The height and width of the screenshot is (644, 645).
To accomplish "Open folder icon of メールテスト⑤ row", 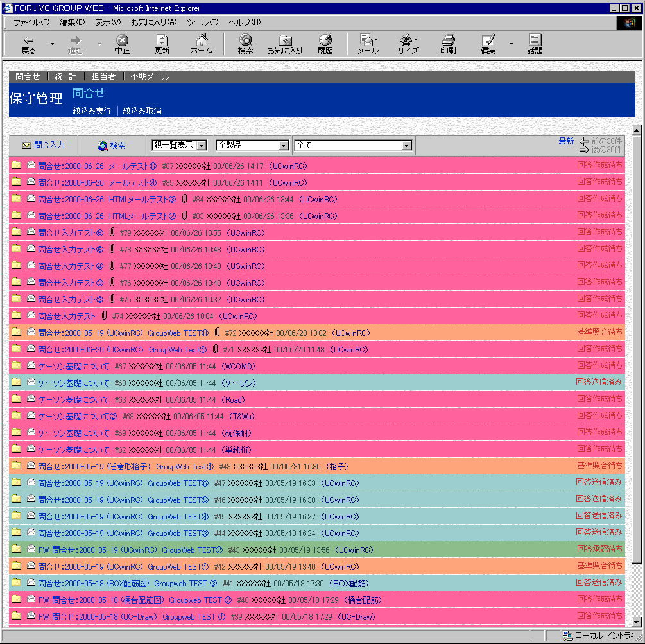I will point(17,166).
